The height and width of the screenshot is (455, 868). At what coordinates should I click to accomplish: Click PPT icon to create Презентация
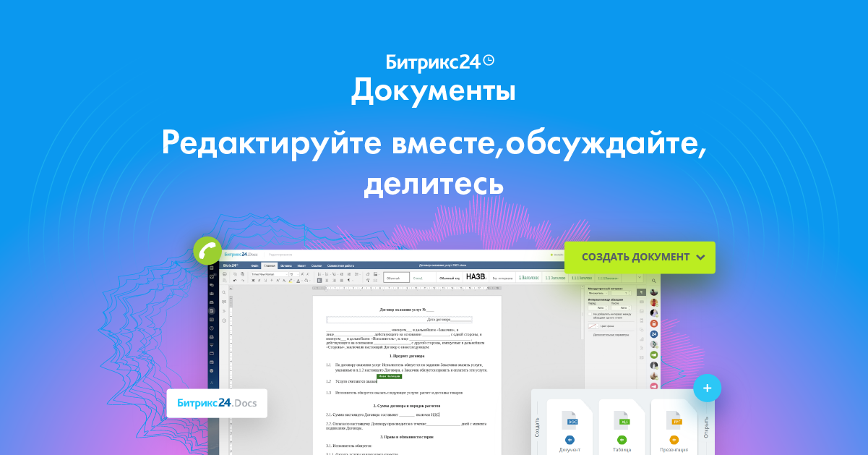click(676, 420)
